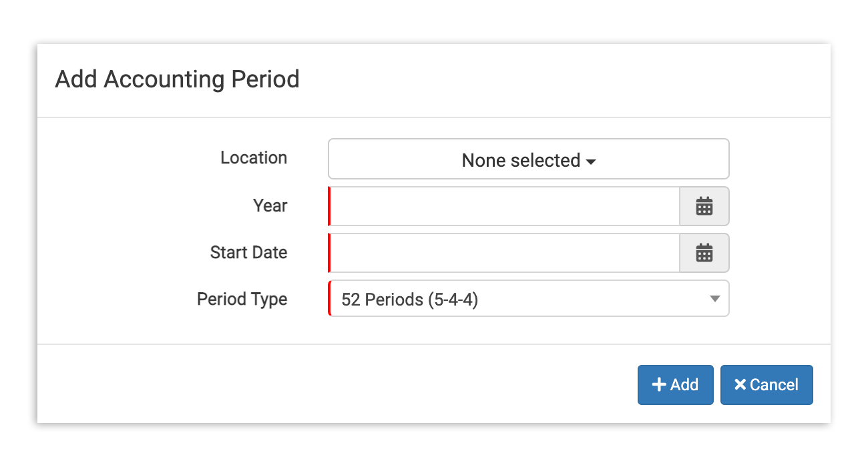
Task: Open the Period Type combo box
Action: click(x=528, y=299)
